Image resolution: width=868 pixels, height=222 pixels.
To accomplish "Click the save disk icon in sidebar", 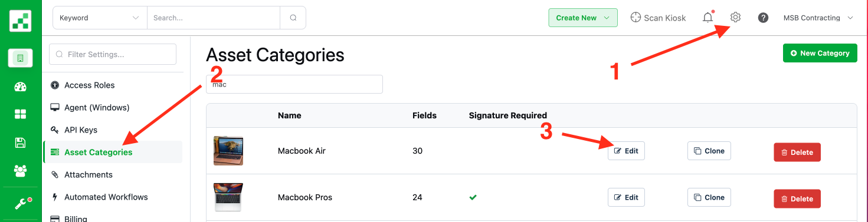I will point(21,143).
